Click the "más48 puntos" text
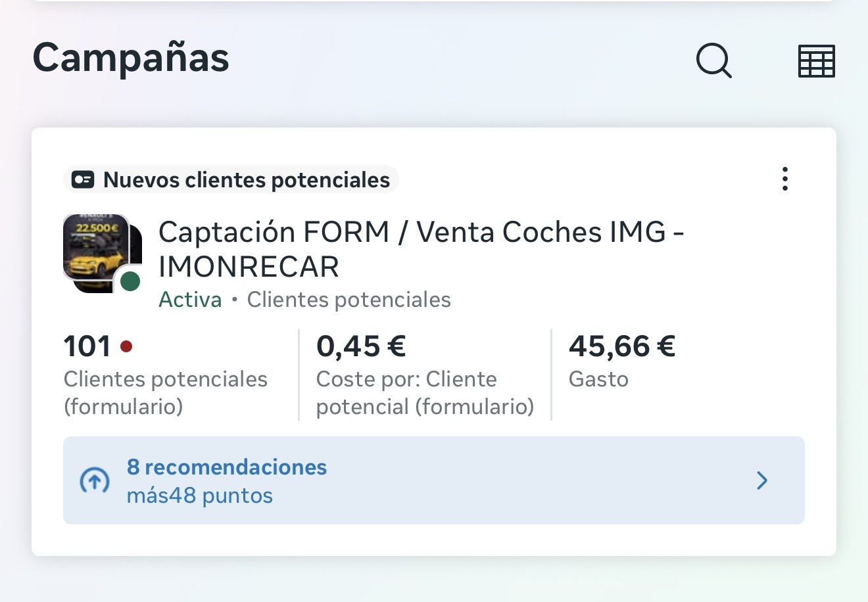 [x=200, y=496]
